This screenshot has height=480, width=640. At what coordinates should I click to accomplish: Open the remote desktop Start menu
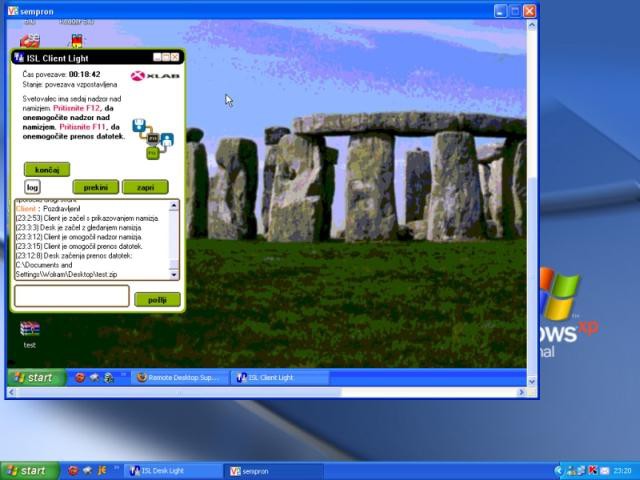point(33,377)
